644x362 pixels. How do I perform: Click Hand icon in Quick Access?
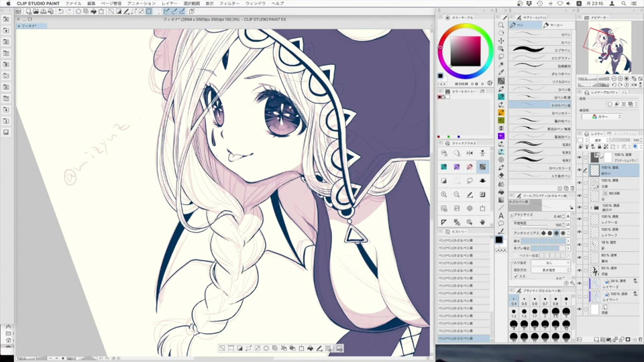[x=482, y=222]
